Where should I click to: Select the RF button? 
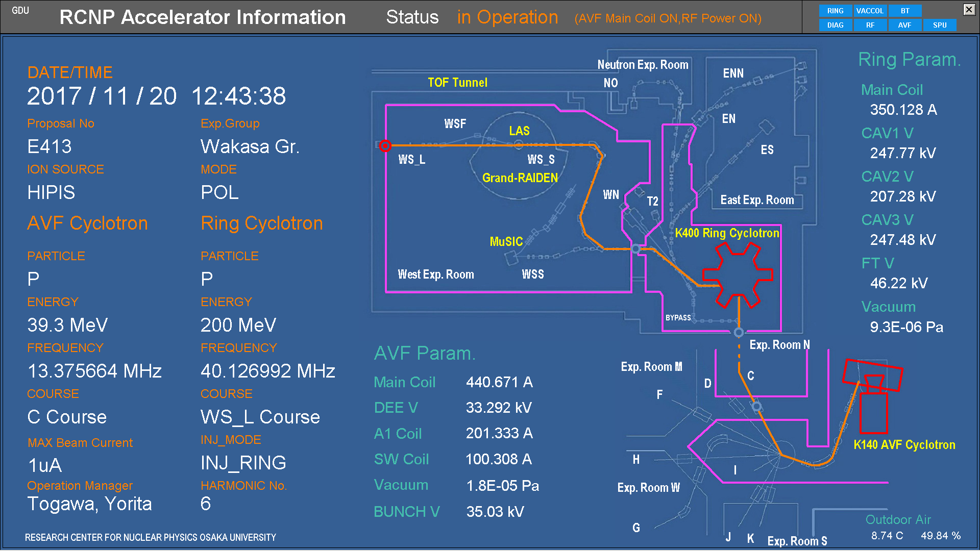(x=870, y=25)
